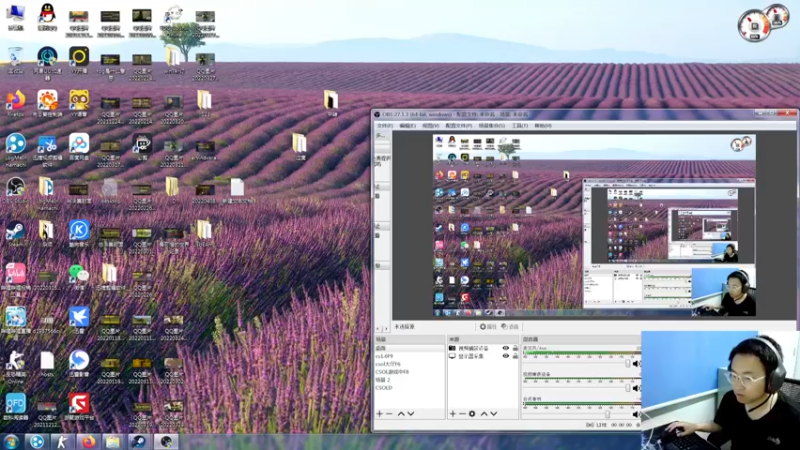The height and width of the screenshot is (450, 800).
Task: Select the video capture device source row
Action: pos(483,348)
